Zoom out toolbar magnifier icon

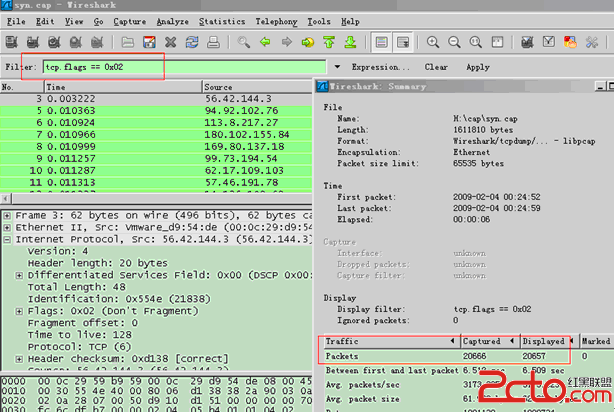tap(454, 42)
